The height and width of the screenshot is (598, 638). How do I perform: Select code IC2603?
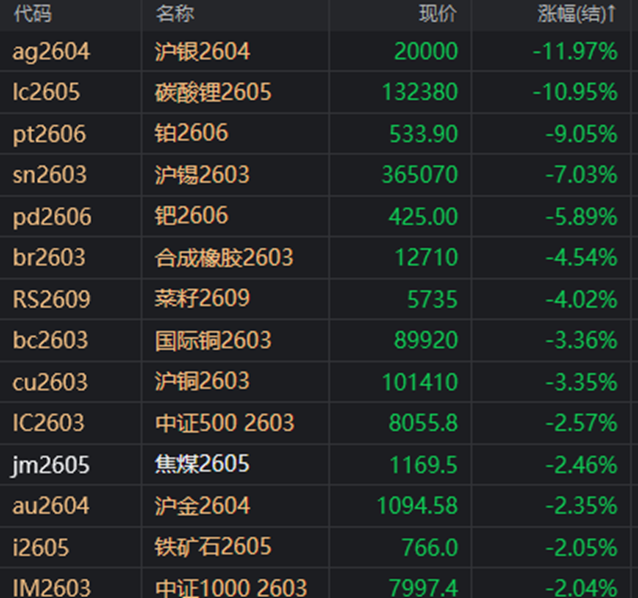click(x=48, y=423)
